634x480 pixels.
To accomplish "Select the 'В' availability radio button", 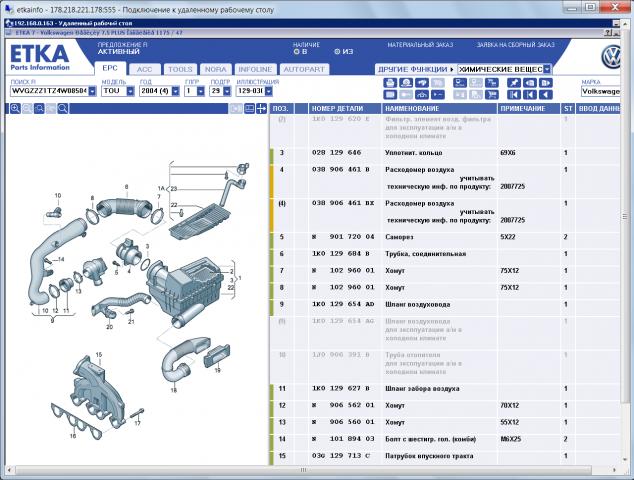I will pos(296,51).
